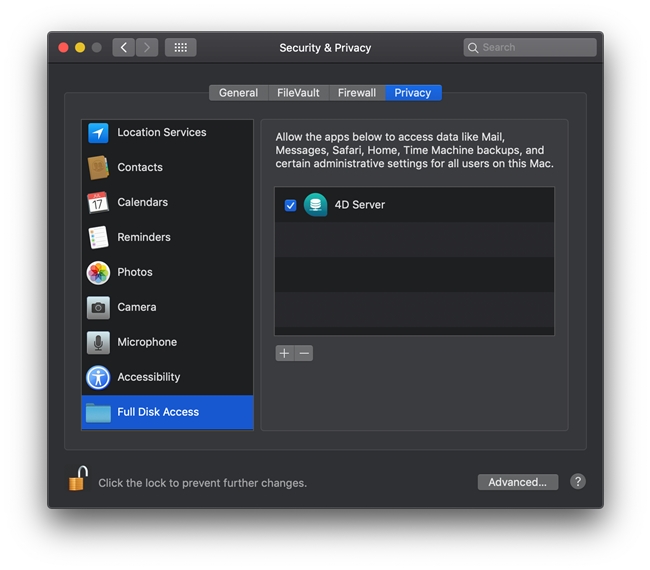
Task: Open the Contacts privacy category
Action: coord(139,167)
